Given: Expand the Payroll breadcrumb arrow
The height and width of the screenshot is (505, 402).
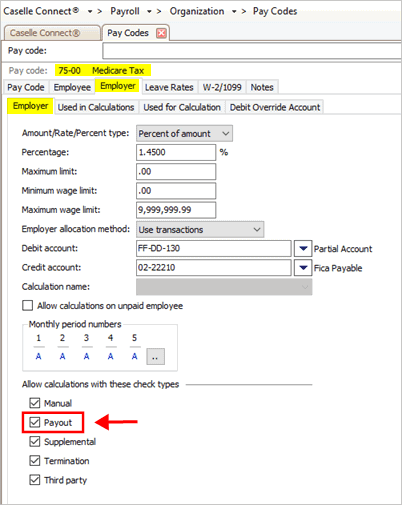Looking at the screenshot, I should (149, 12).
